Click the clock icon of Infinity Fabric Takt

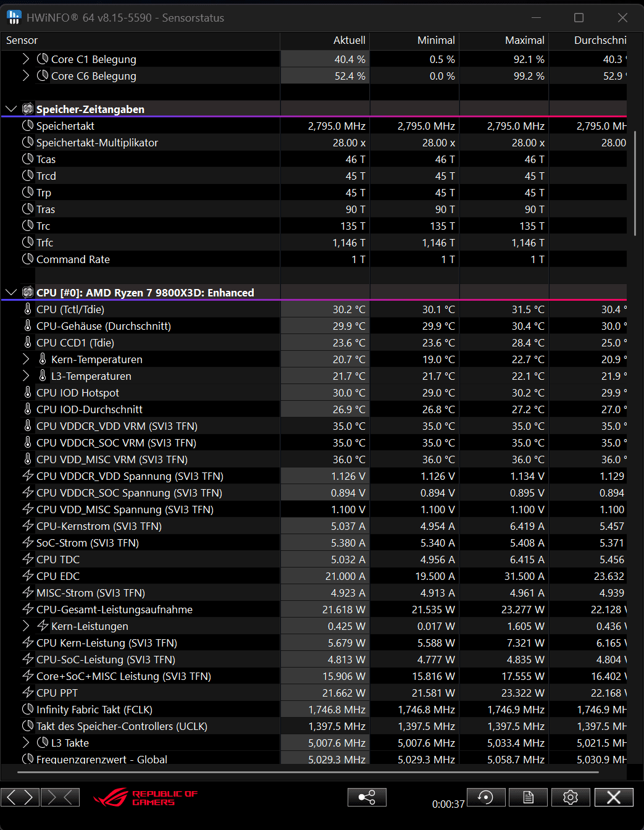tap(28, 709)
